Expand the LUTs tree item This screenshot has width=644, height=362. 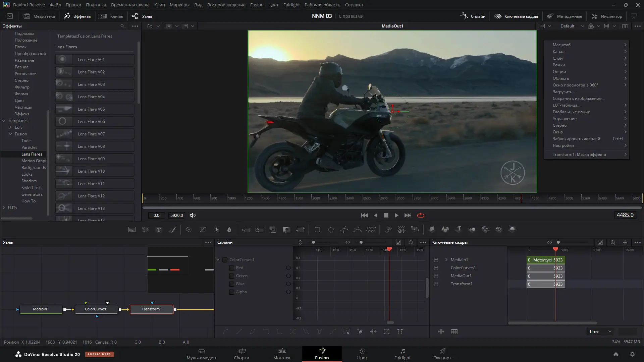[4, 208]
